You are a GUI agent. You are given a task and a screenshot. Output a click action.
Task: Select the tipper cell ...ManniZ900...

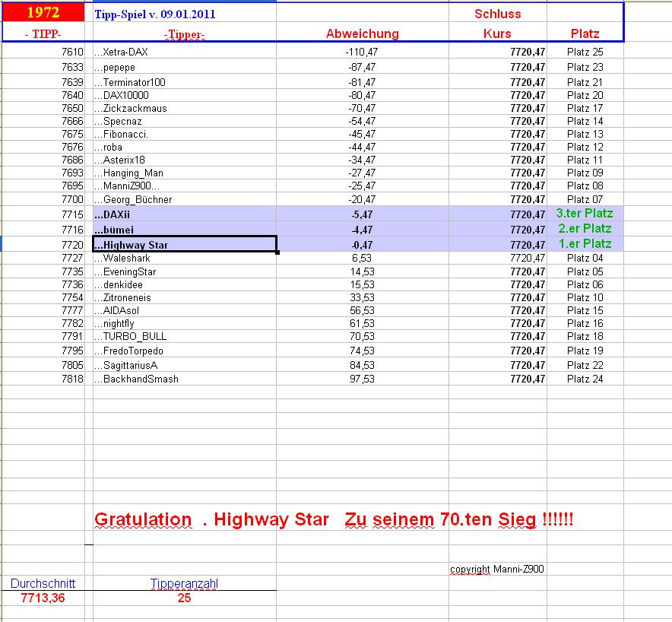(185, 186)
